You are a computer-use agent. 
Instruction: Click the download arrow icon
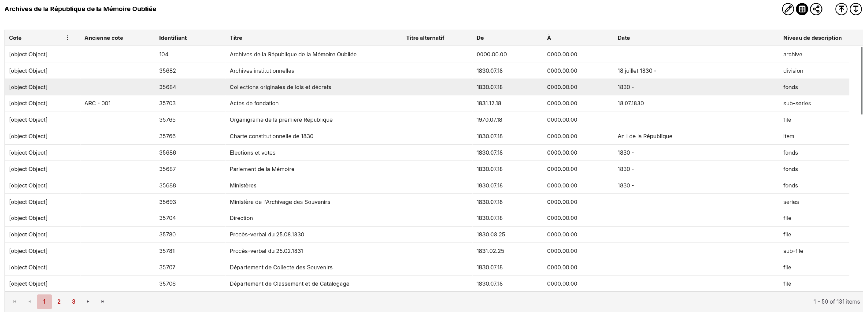pyautogui.click(x=855, y=9)
